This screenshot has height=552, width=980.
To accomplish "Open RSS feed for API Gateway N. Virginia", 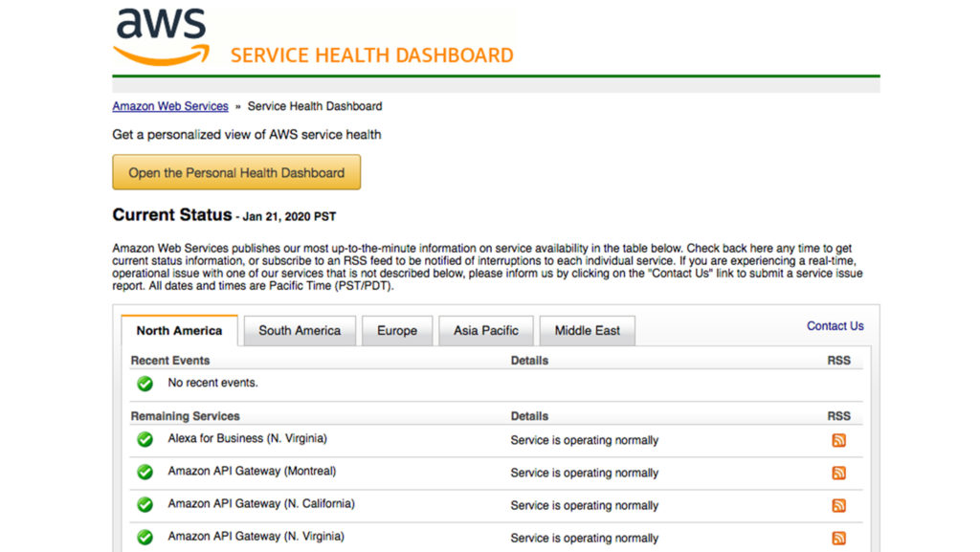I will tap(838, 538).
